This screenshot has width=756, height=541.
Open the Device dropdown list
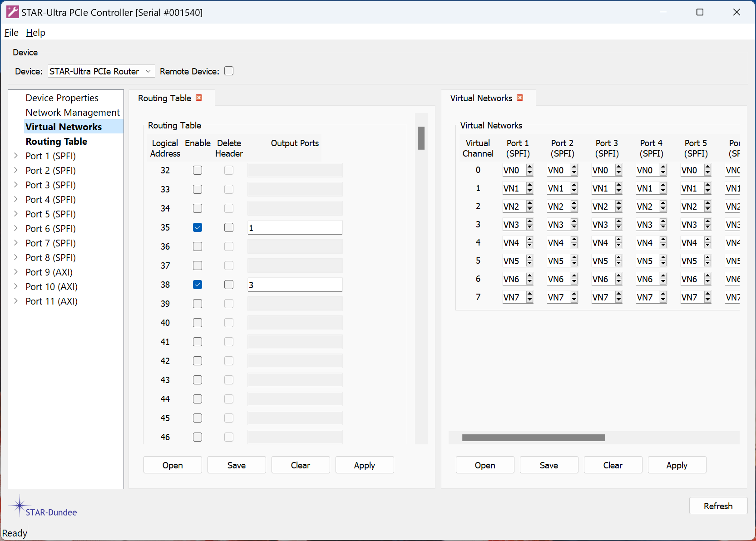pyautogui.click(x=101, y=71)
